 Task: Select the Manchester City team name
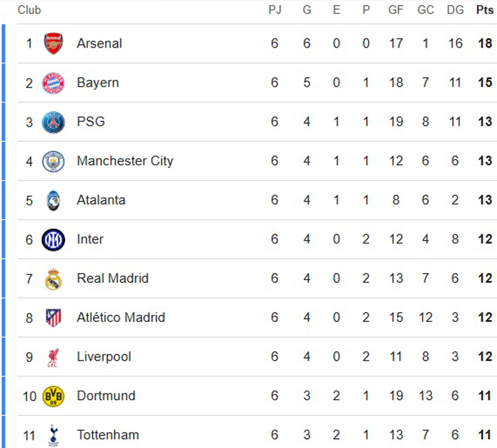(125, 161)
